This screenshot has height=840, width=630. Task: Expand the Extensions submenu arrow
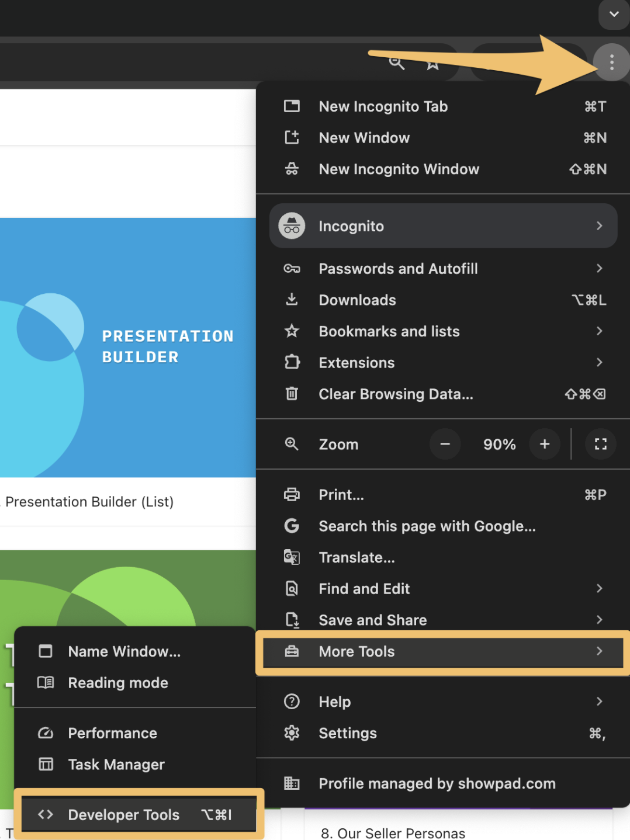pyautogui.click(x=599, y=362)
